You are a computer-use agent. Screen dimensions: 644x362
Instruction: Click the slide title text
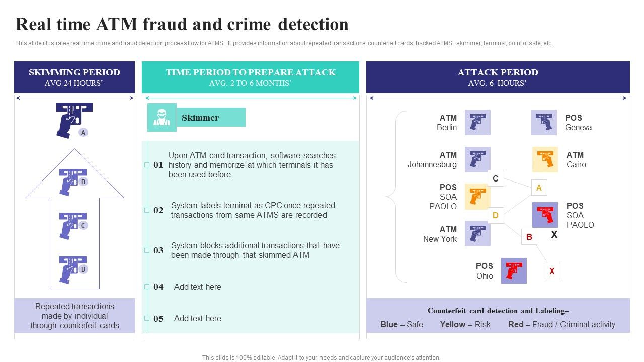click(182, 24)
